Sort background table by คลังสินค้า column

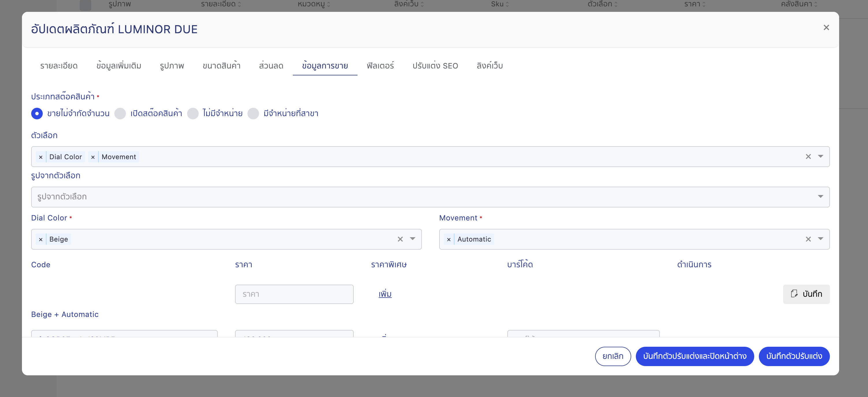(x=799, y=4)
